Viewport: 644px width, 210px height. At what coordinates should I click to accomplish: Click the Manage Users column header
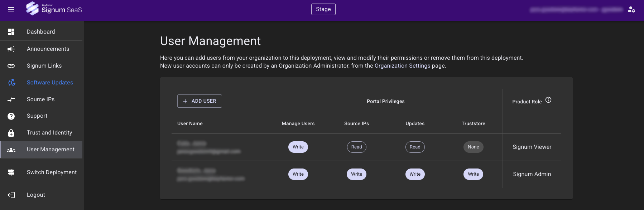tap(298, 123)
